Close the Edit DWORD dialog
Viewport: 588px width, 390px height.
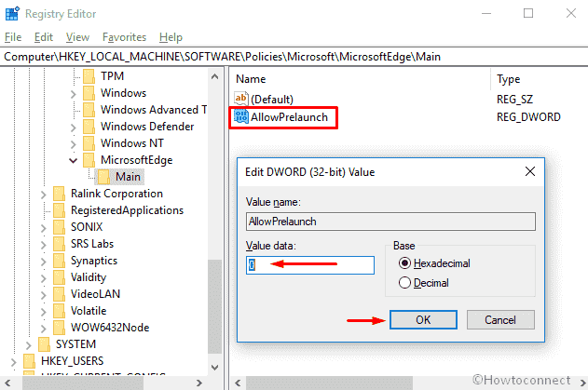[x=530, y=171]
